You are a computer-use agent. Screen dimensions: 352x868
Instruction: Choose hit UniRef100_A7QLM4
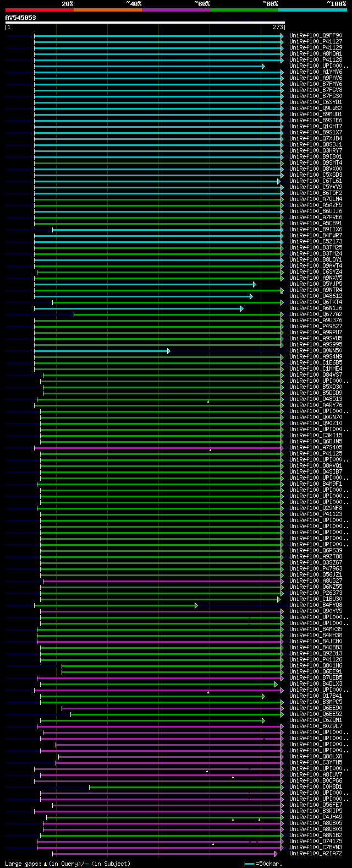316,199
